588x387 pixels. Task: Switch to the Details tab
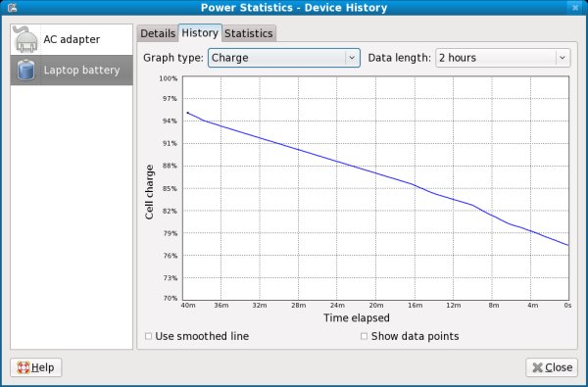pyautogui.click(x=158, y=33)
